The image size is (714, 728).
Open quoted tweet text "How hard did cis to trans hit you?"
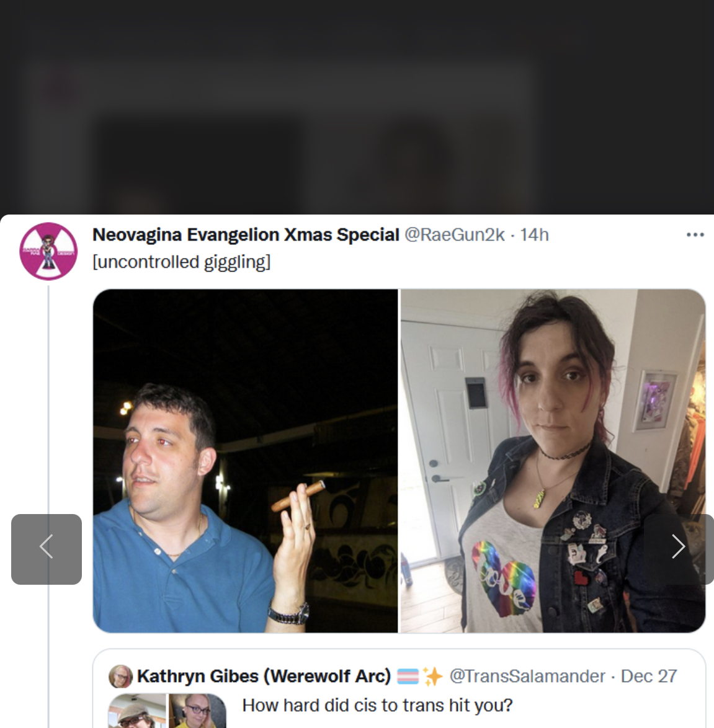click(377, 705)
